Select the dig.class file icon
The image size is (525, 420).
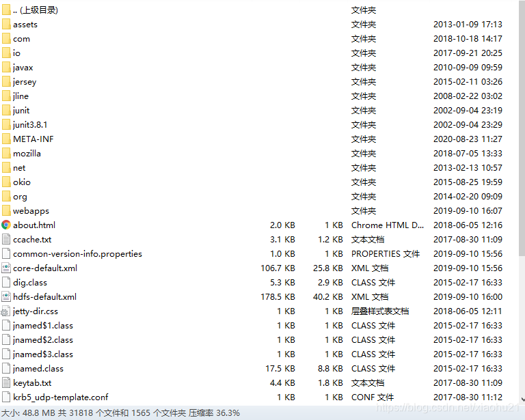tap(6, 283)
